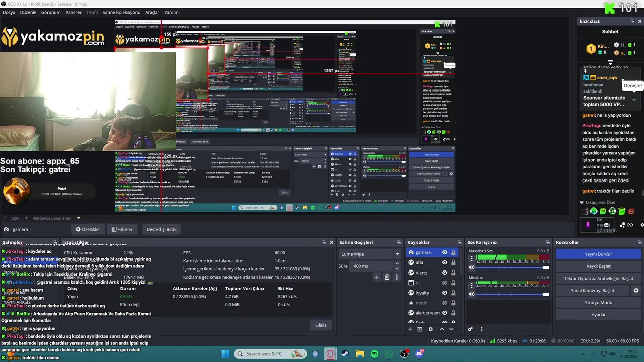Hide the loyalty source with its eye icon
The width and height of the screenshot is (644, 362).
click(x=445, y=293)
